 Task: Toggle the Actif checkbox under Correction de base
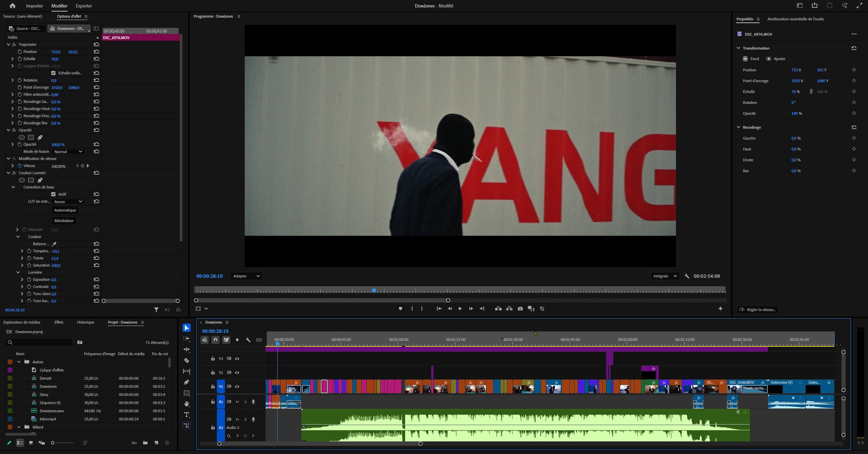point(53,194)
